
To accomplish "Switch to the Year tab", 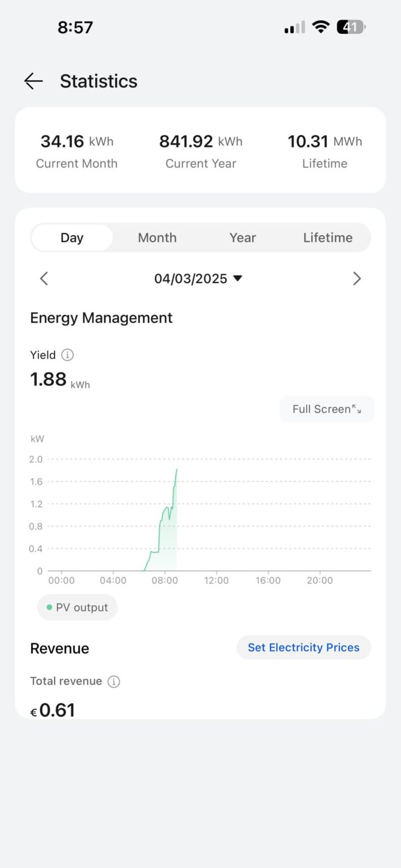I will click(x=243, y=238).
